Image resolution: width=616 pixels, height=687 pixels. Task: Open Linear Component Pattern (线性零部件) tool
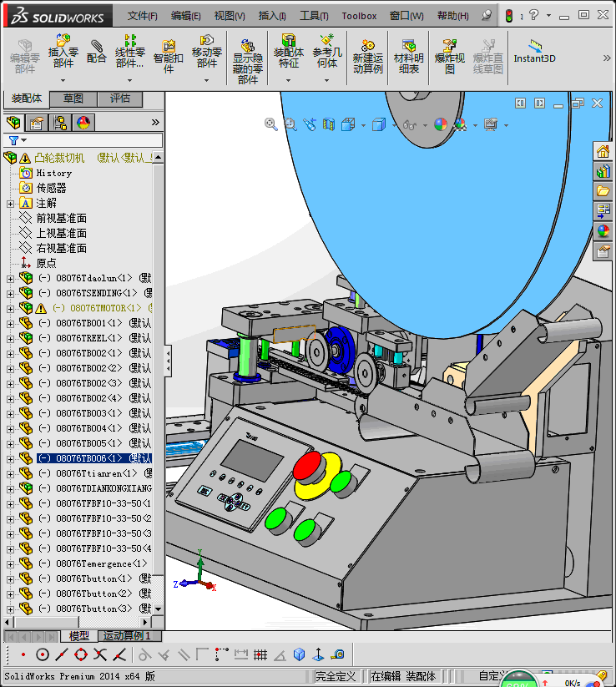tap(129, 50)
